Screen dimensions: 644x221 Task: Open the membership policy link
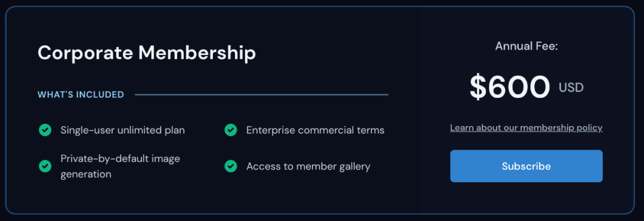coord(526,128)
